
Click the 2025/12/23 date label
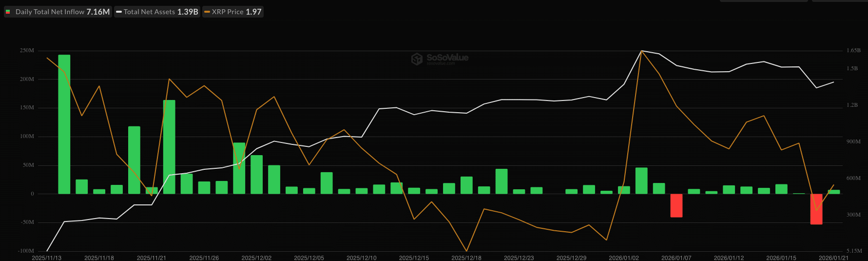coord(519,258)
